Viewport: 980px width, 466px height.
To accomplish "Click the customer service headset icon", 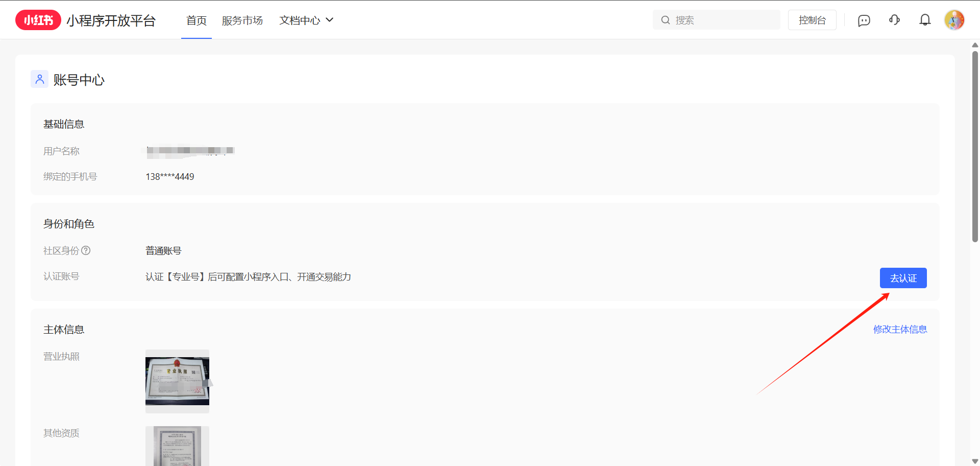I will click(894, 20).
